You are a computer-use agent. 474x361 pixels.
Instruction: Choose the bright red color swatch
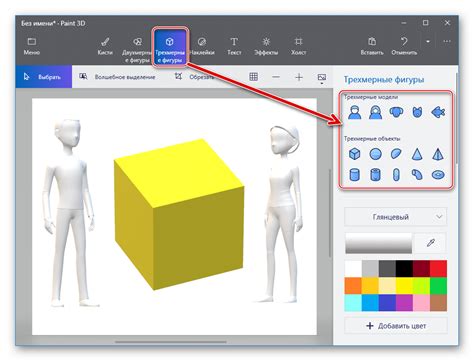tap(438, 269)
